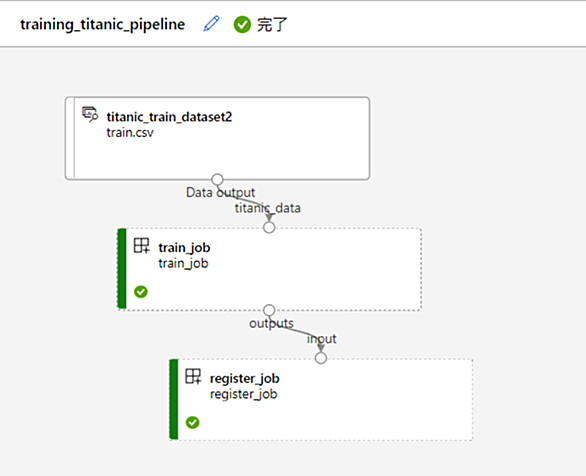Select the Data output port of the dataset node
The width and height of the screenshot is (586, 476).
click(217, 180)
